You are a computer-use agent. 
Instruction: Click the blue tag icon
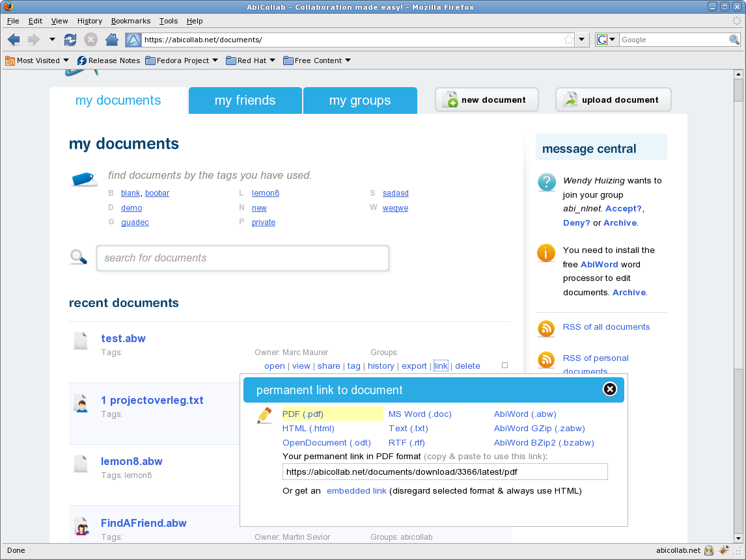pyautogui.click(x=84, y=180)
